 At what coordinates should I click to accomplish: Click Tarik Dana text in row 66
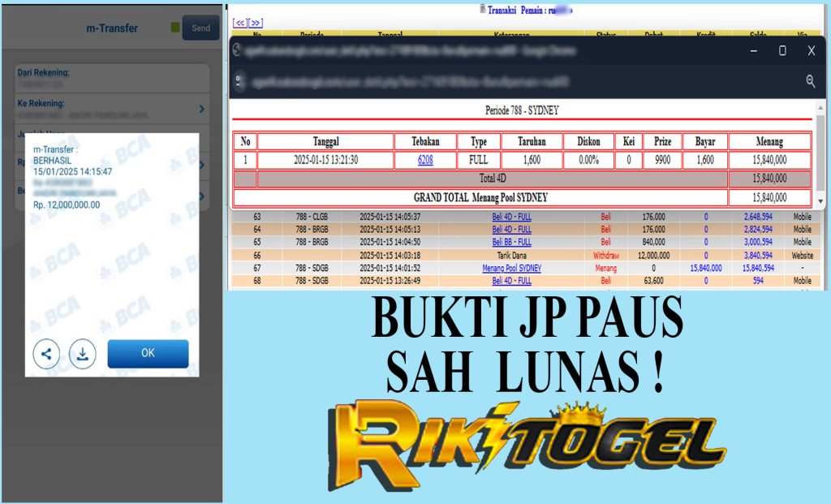(511, 256)
